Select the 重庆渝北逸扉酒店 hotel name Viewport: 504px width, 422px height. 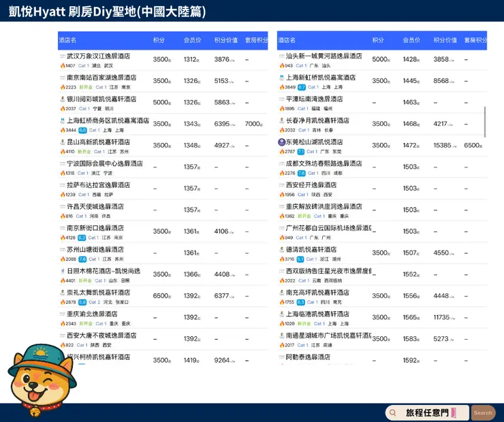point(92,314)
